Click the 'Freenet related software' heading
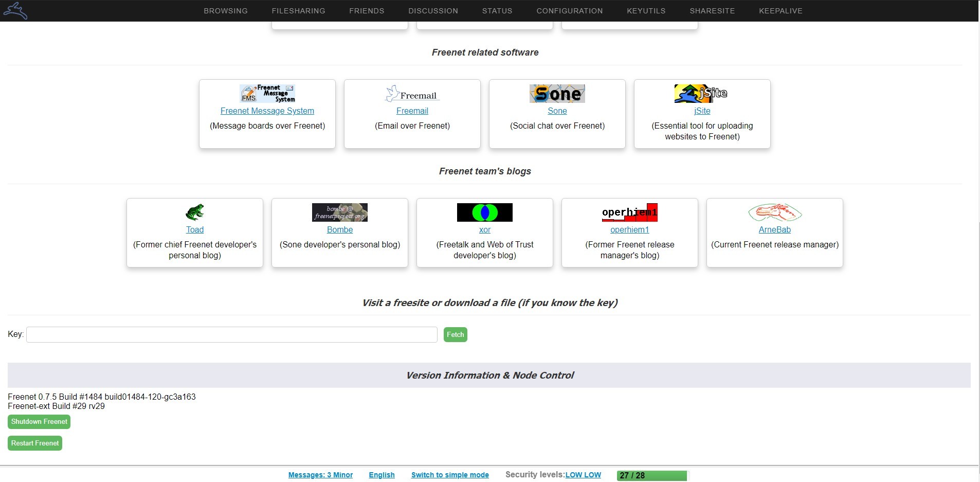The width and height of the screenshot is (980, 482). click(x=485, y=52)
